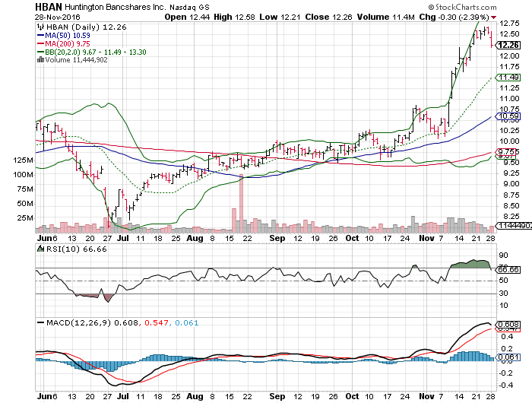Click Sep on the price chart date axis
532x403 pixels.
click(277, 238)
